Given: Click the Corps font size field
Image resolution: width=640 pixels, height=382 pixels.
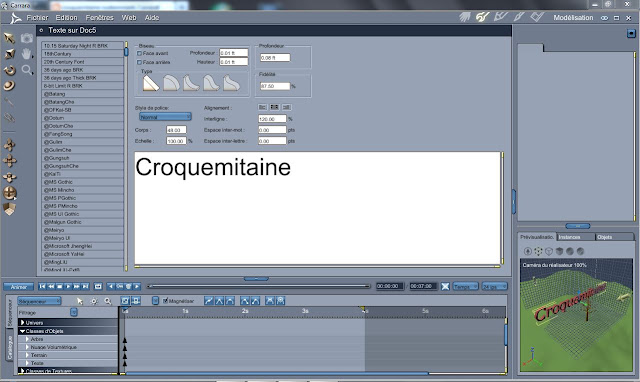Looking at the screenshot, I should pos(176,130).
